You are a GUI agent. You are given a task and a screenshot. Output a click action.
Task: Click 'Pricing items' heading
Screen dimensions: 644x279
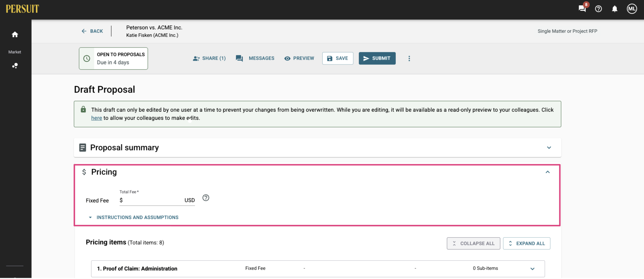(106, 242)
